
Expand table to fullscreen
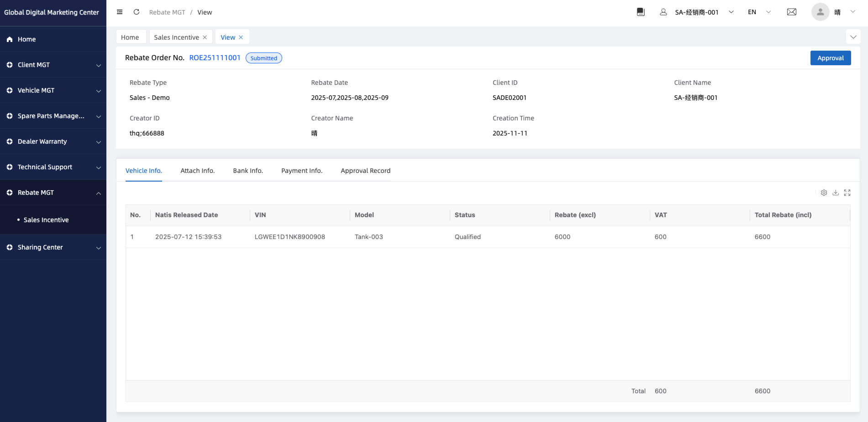click(x=847, y=193)
